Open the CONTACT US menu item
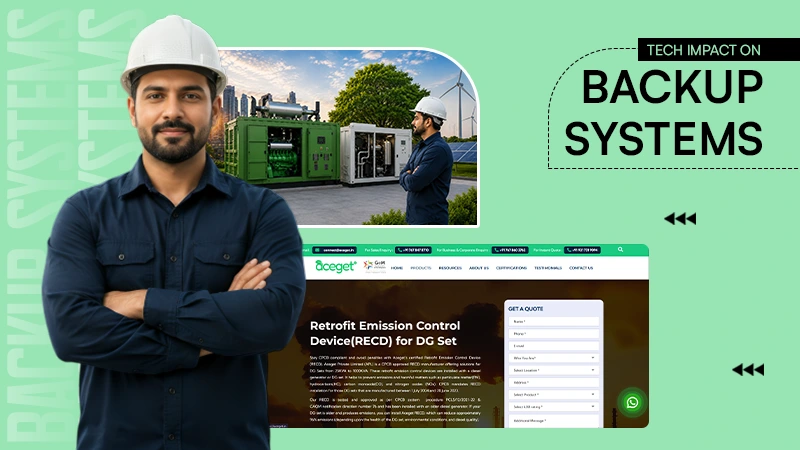The image size is (800, 450). (x=581, y=268)
